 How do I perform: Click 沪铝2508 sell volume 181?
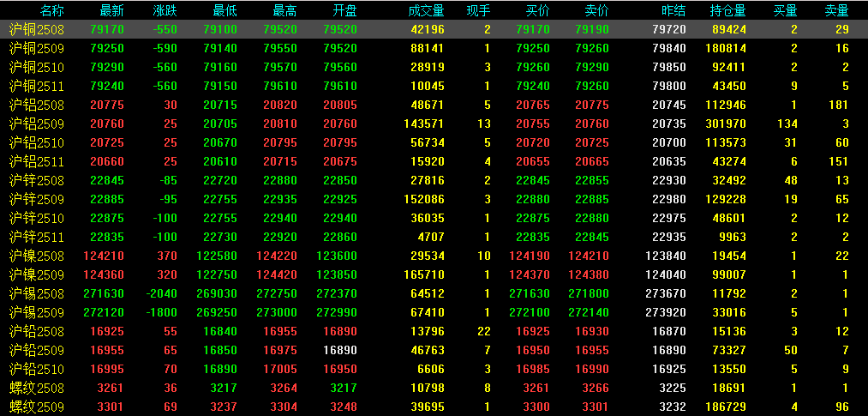click(x=839, y=106)
